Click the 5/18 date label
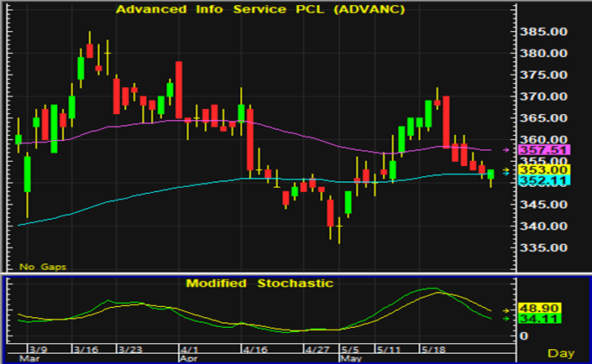592x364 pixels. click(x=433, y=349)
